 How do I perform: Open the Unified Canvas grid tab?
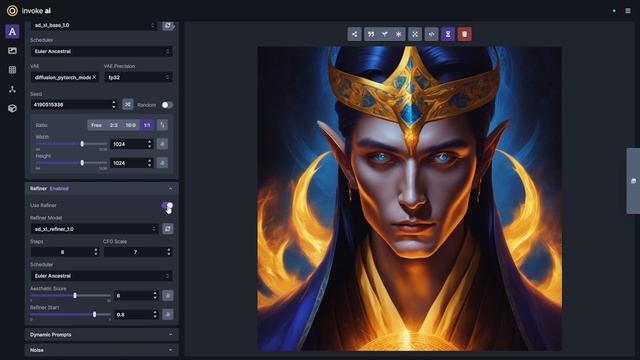(12, 70)
